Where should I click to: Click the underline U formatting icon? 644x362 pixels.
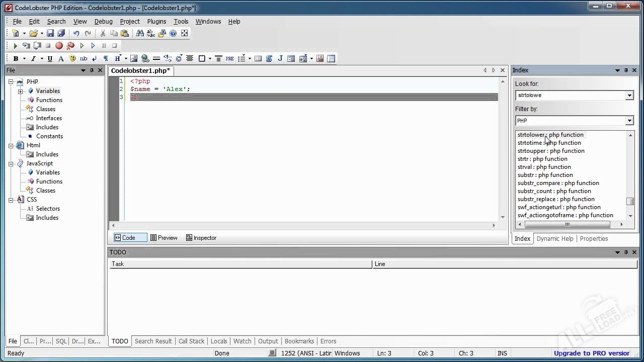coord(50,59)
